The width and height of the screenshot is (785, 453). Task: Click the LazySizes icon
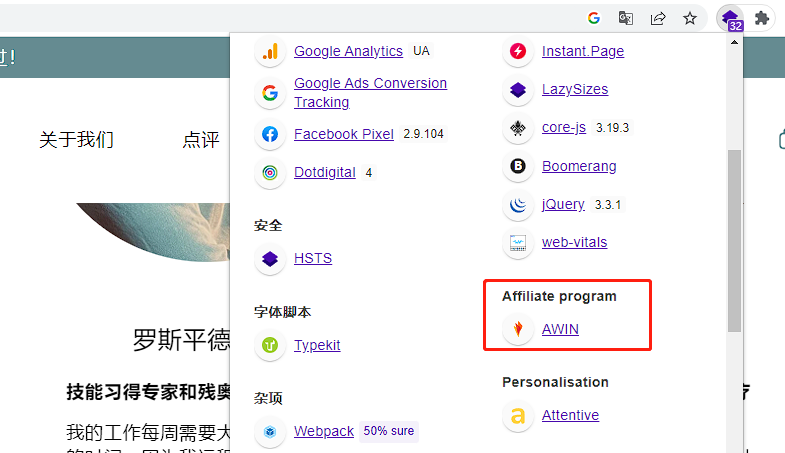point(518,90)
